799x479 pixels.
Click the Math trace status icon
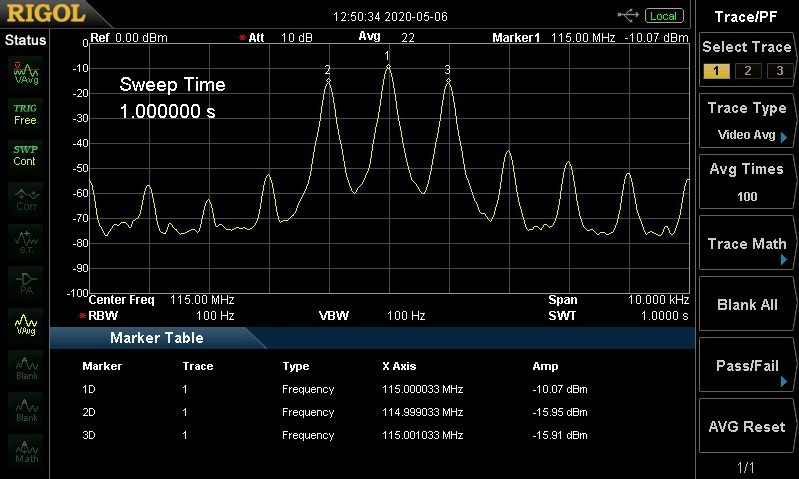point(26,451)
